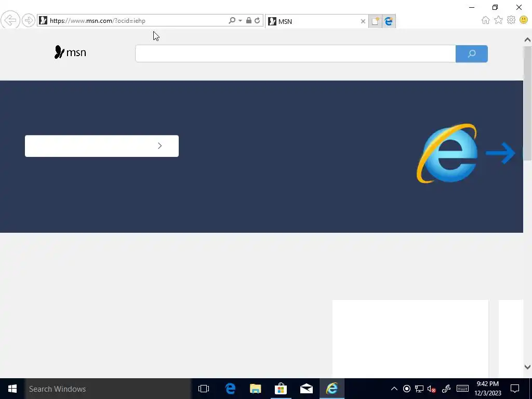Click the muted volume tray icon
The height and width of the screenshot is (399, 532).
432,389
